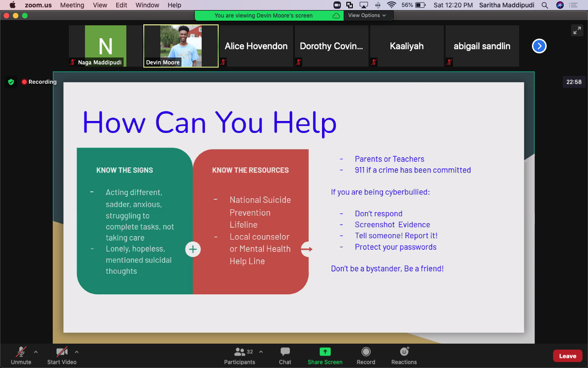This screenshot has width=588, height=368.
Task: Click the 'KNOW THE RESOURCES' heading
Action: [250, 170]
